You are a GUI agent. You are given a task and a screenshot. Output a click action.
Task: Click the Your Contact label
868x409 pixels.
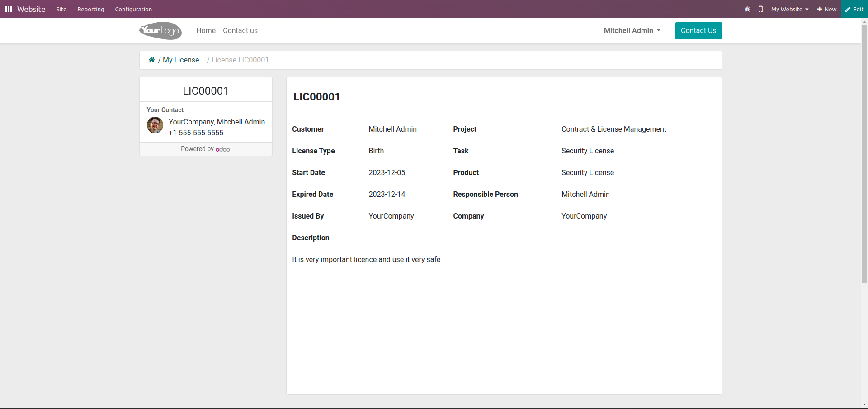tap(165, 110)
